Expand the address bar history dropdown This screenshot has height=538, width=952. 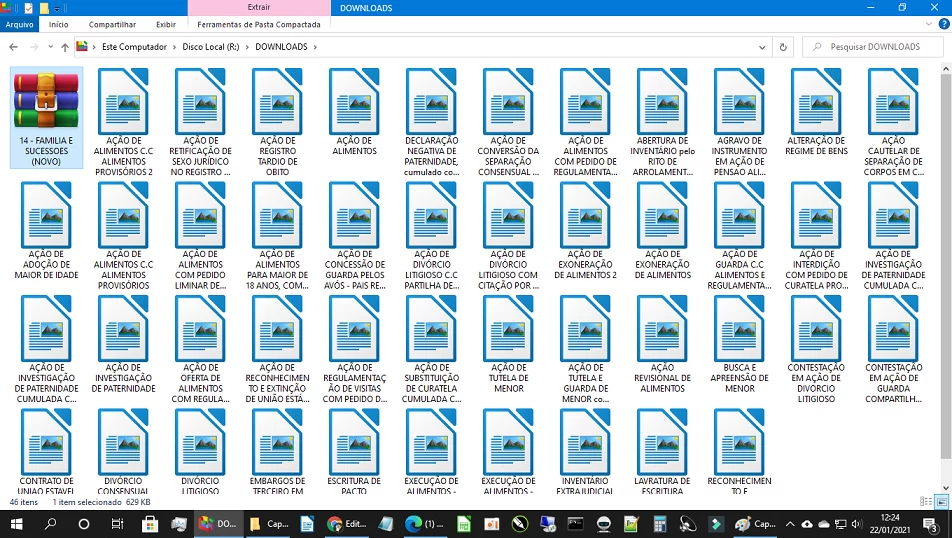763,47
